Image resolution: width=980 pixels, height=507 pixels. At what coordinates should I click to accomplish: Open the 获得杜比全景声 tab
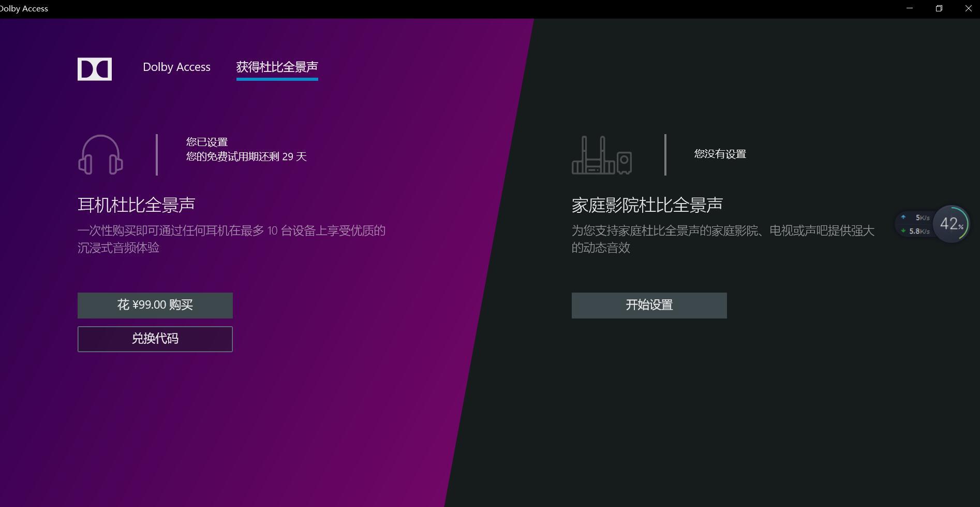277,67
